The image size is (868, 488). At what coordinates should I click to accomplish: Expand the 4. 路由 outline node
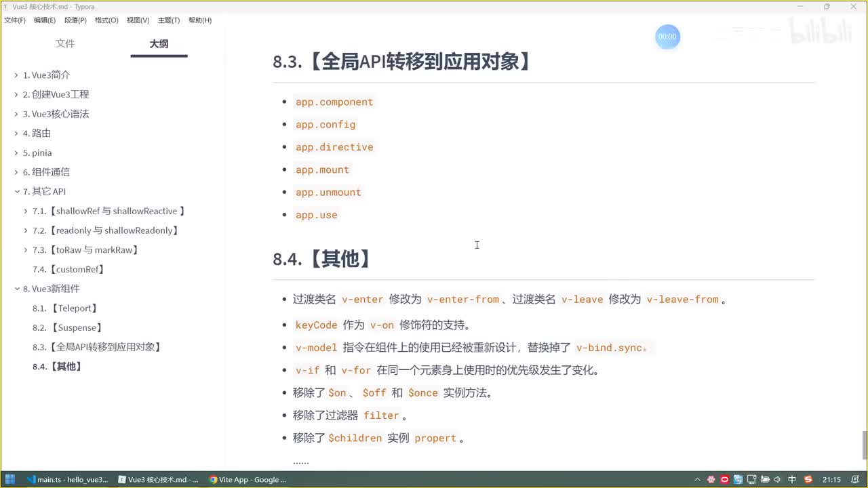[x=16, y=134]
